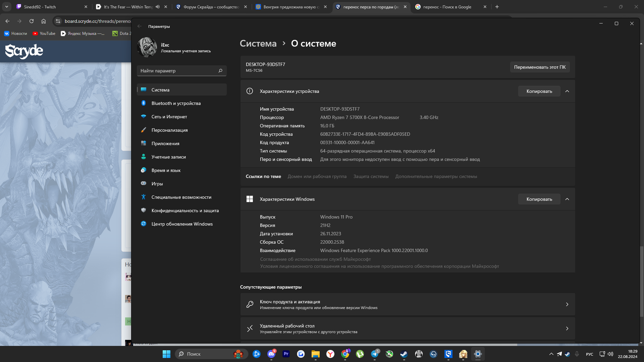Open Bluetooth и устройства settings section
Viewport: 644px width, 362px height.
click(176, 103)
